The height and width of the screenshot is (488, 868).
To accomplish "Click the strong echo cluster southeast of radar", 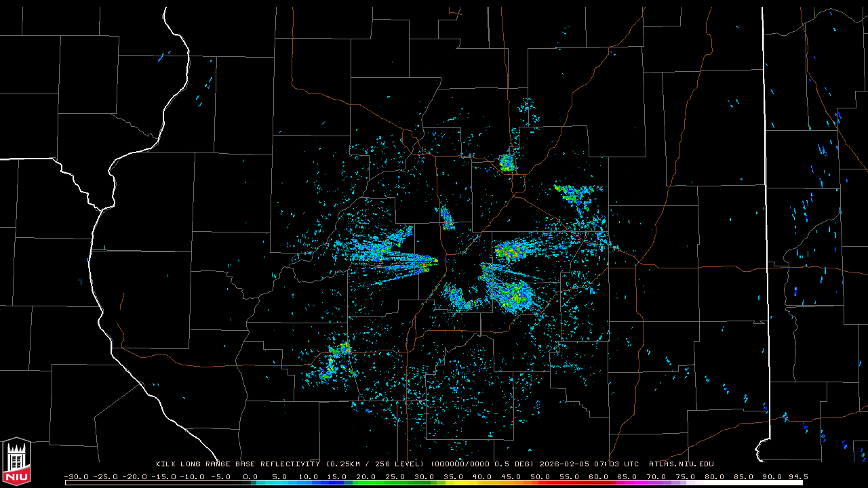I will pos(513,294).
